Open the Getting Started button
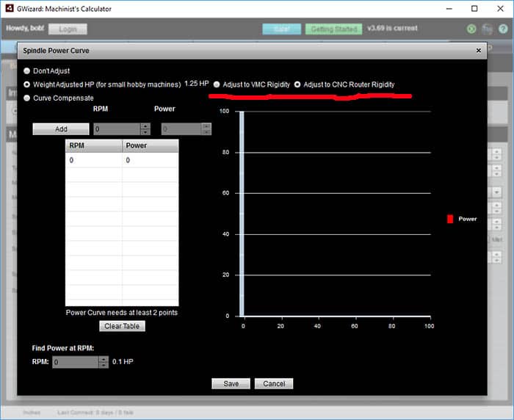Image resolution: width=514 pixels, height=420 pixels. point(333,29)
